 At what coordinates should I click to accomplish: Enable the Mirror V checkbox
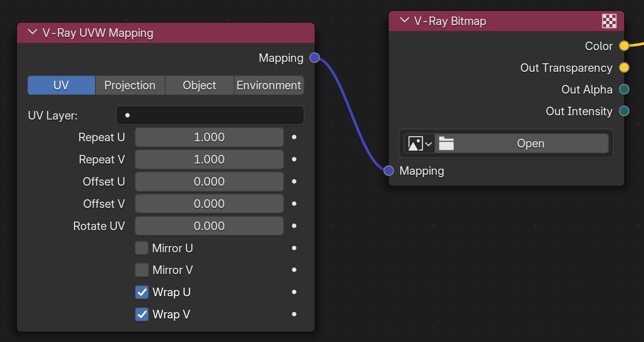click(142, 270)
